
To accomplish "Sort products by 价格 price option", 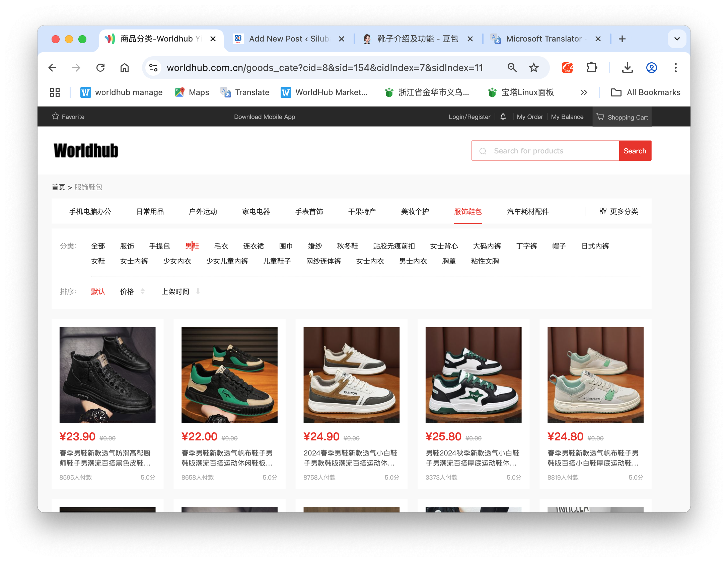I will coord(127,291).
